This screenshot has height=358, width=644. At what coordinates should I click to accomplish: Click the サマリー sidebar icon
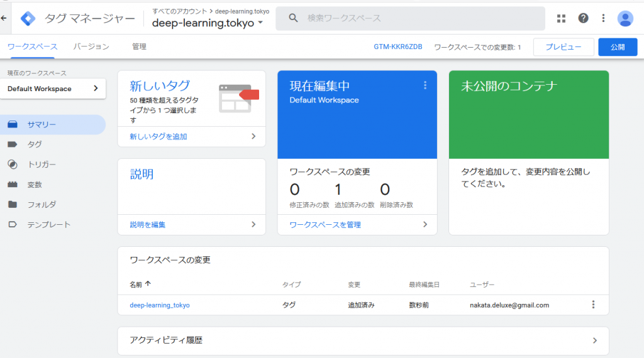[x=13, y=124]
